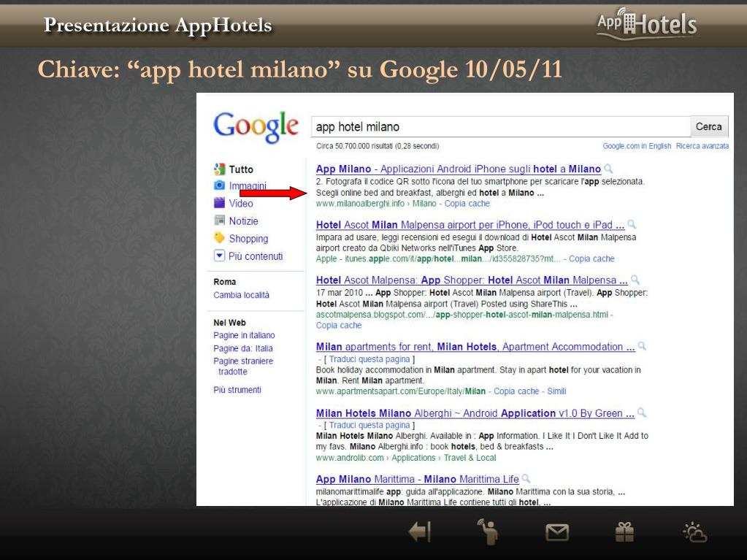The height and width of the screenshot is (560, 747).
Task: Click preview magnifier beside App Milano result
Action: [x=608, y=169]
